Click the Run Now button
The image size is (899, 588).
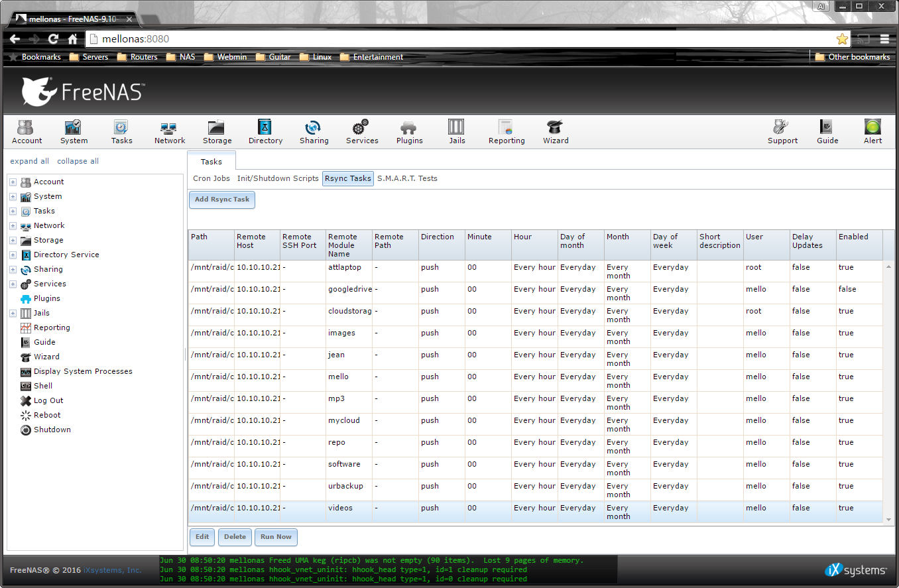(276, 537)
